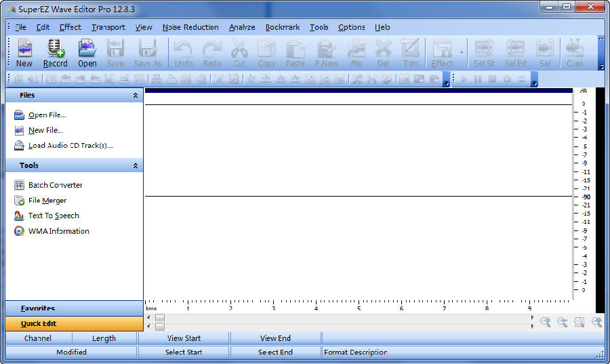Open the Noise Reduction menu
Screen dimensions: 610x364
[190, 27]
